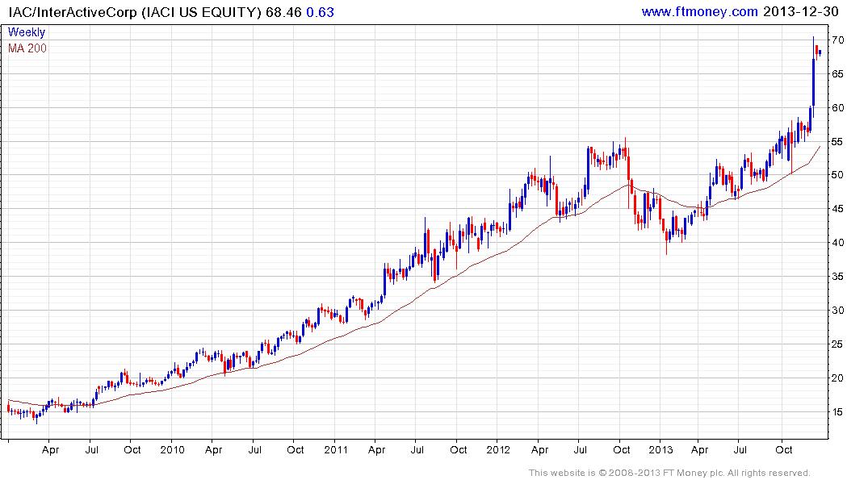Click the 2013 year label on time axis
The image size is (868, 484).
660,449
